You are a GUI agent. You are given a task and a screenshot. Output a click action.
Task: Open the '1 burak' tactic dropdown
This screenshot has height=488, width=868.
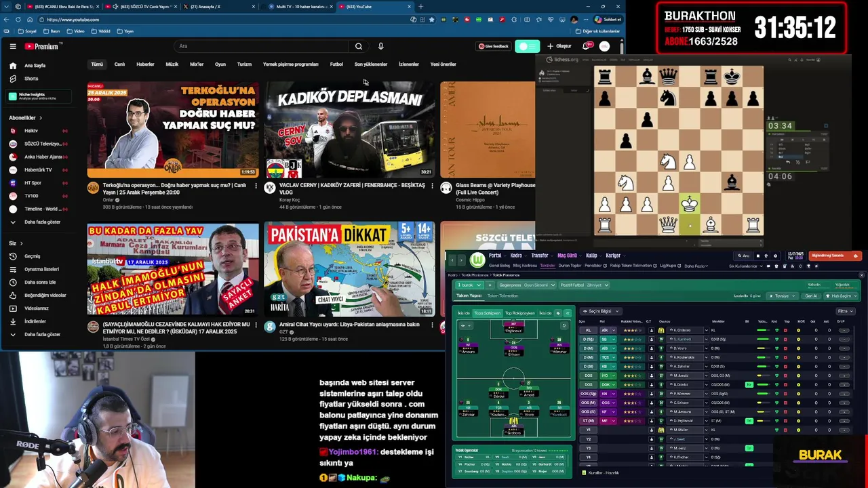coord(469,285)
